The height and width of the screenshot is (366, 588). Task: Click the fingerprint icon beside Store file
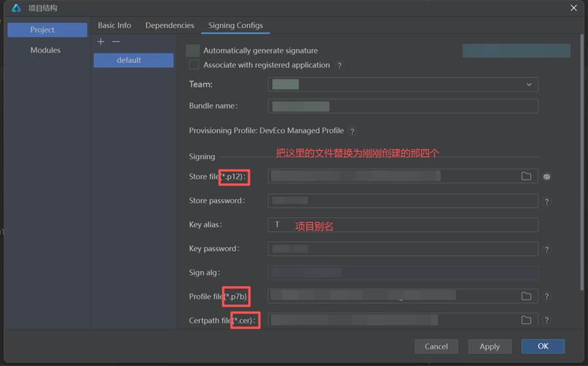pyautogui.click(x=547, y=176)
